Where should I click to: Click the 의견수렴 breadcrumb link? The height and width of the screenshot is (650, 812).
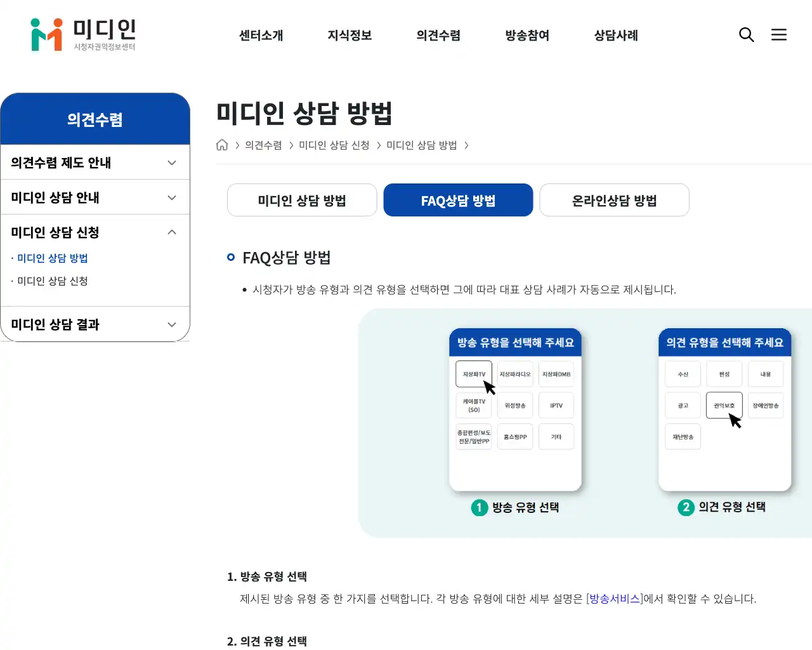262,145
